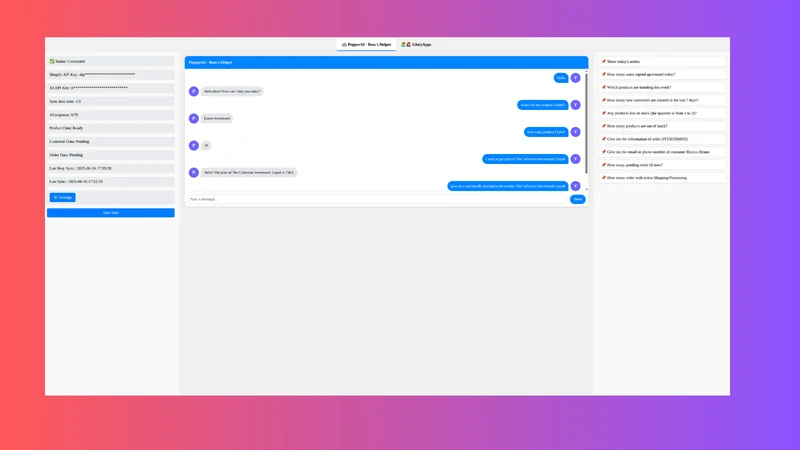800x450 pixels.
Task: Click the P avatar next to 'Hello there!' reply
Action: 194,91
